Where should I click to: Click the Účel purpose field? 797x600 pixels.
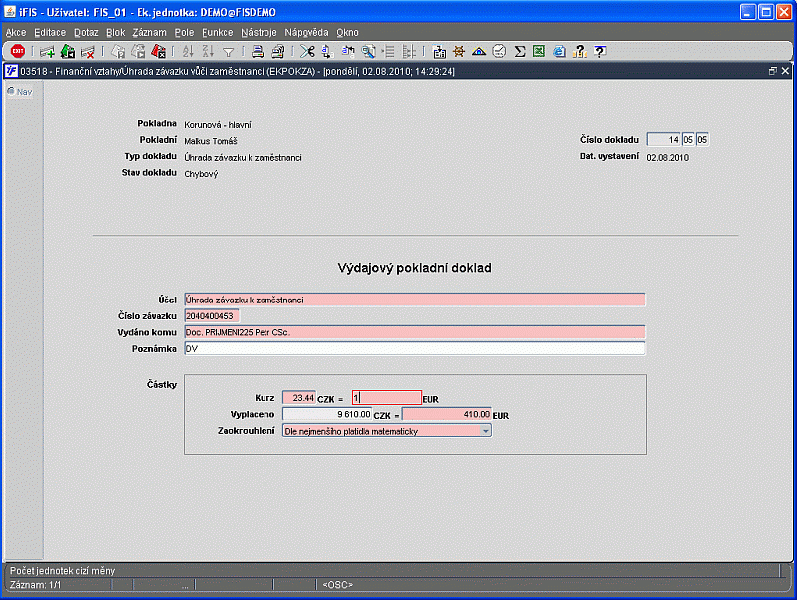[x=415, y=299]
